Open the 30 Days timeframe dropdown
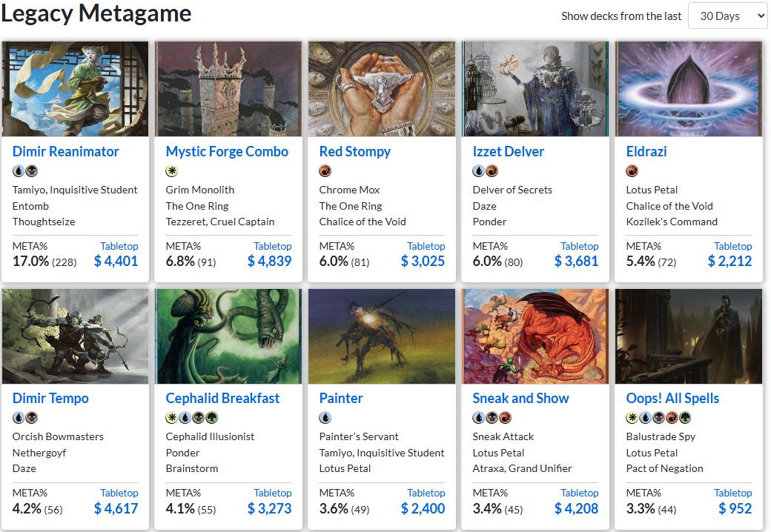Screen dimensions: 771x532 [x=727, y=16]
